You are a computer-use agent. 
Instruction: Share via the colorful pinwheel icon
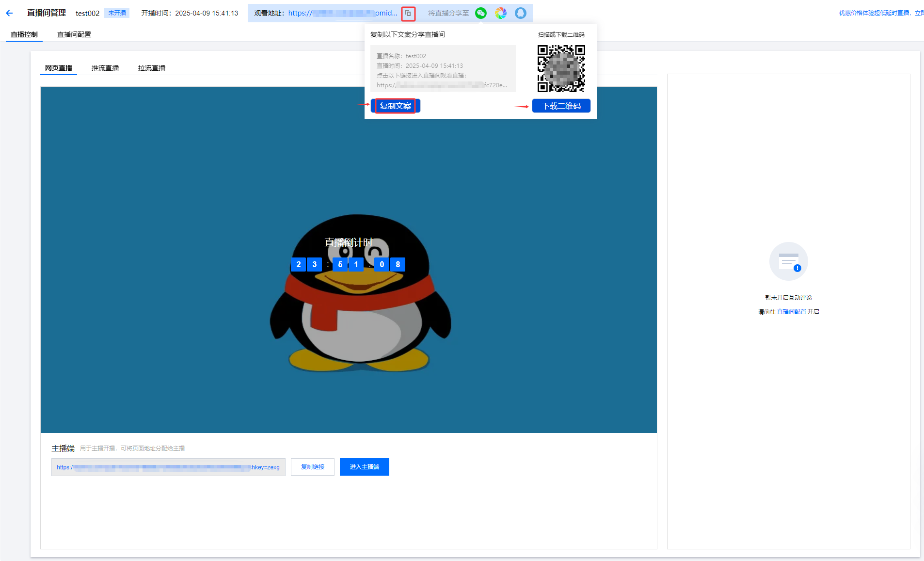click(x=501, y=13)
